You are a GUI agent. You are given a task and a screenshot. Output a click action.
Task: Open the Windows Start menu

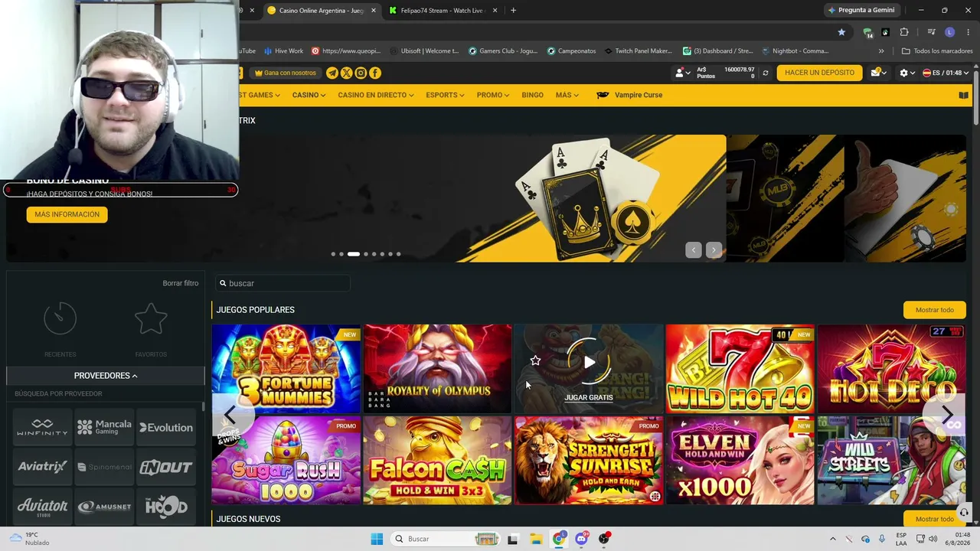(x=377, y=539)
